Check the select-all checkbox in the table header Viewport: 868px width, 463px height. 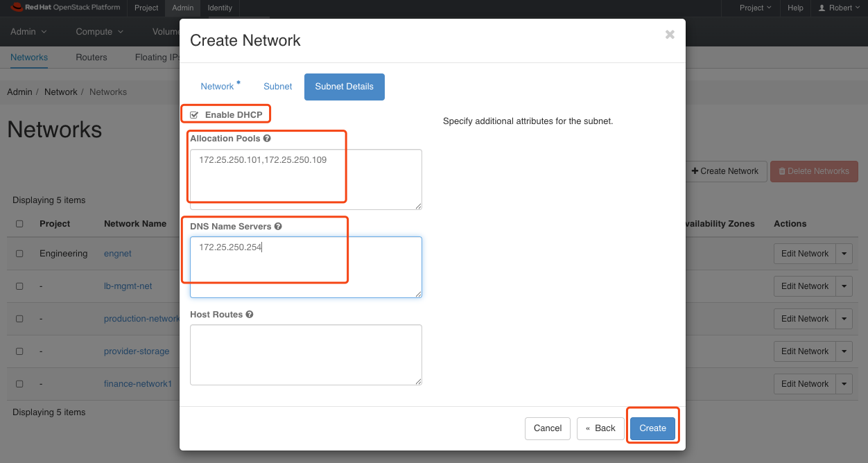pyautogui.click(x=19, y=223)
